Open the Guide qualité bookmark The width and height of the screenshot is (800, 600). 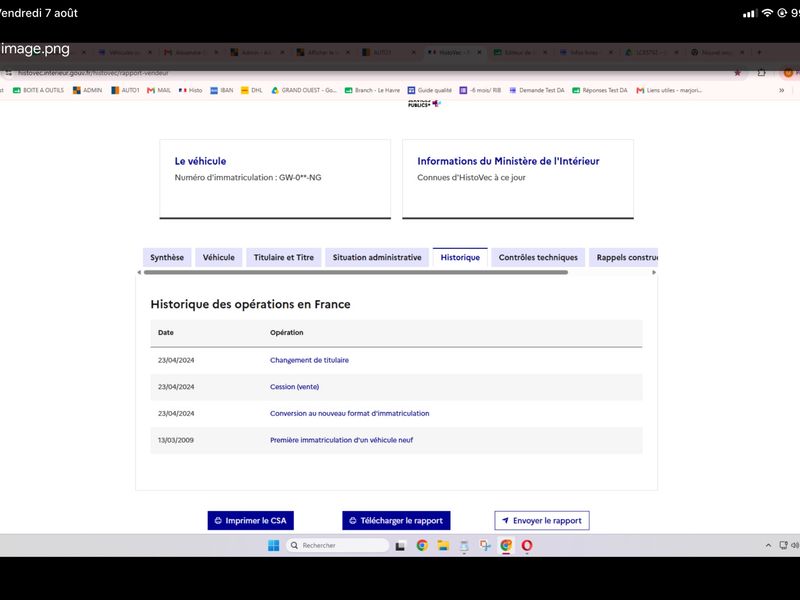[430, 90]
